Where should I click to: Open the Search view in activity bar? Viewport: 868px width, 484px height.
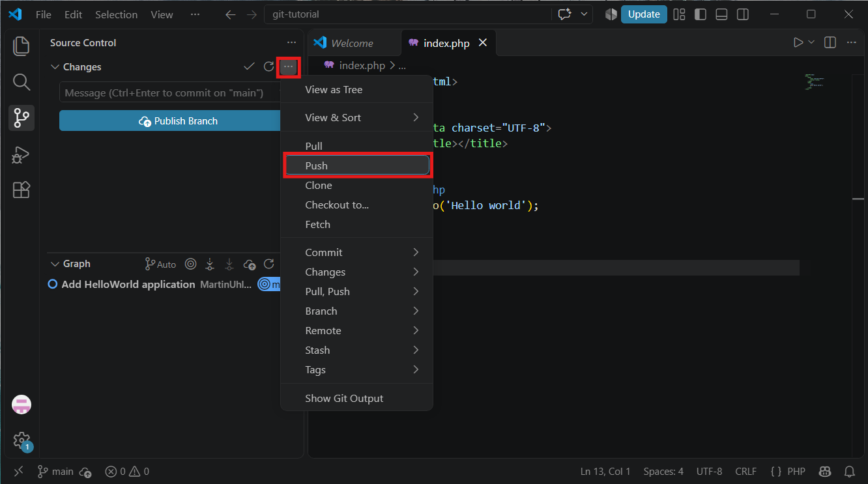click(x=22, y=82)
